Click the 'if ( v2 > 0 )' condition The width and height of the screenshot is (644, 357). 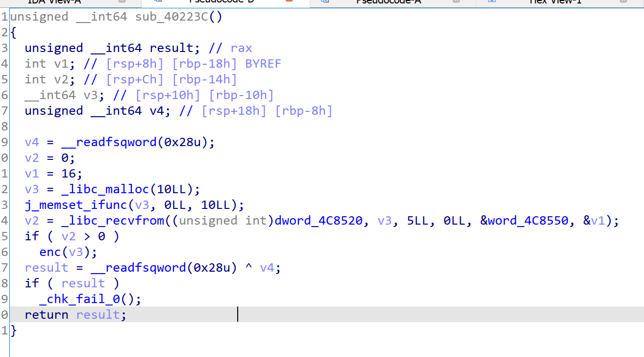click(72, 236)
